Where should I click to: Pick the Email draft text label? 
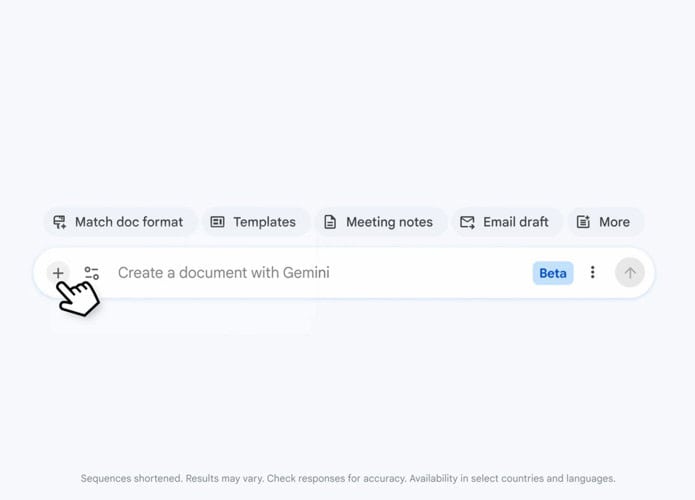click(x=515, y=222)
